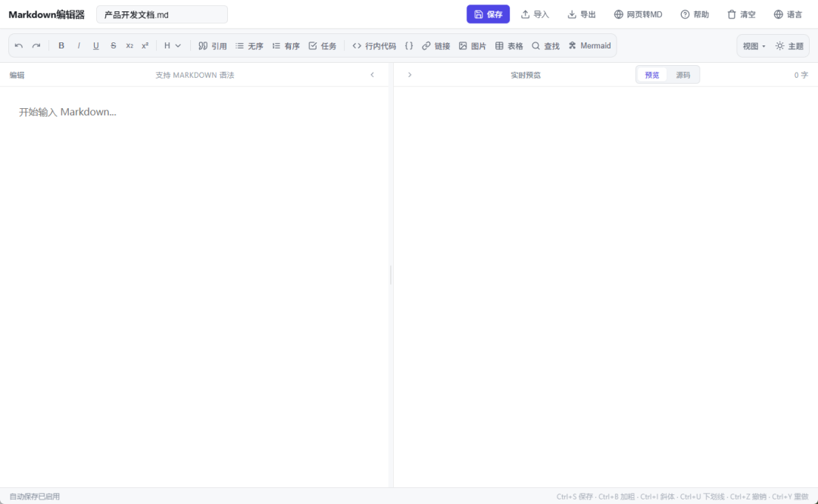Apply italic formatting
Image resolution: width=818 pixels, height=504 pixels.
79,46
